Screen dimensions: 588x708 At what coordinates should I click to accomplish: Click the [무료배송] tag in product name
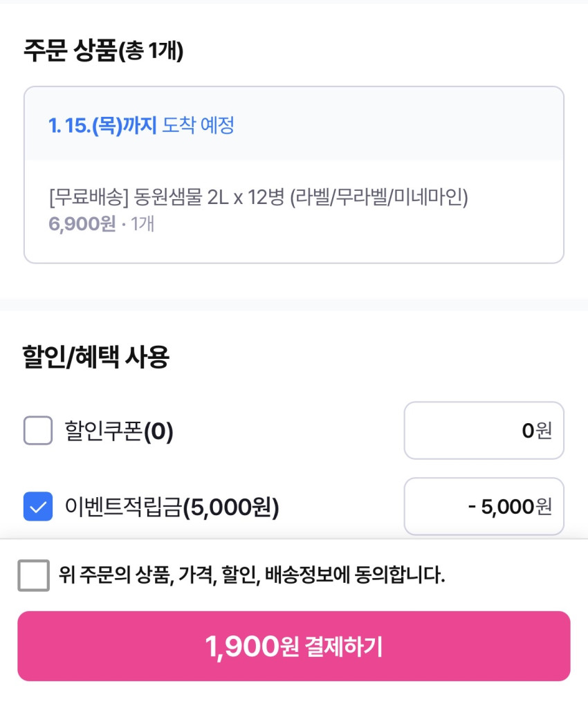[89, 198]
